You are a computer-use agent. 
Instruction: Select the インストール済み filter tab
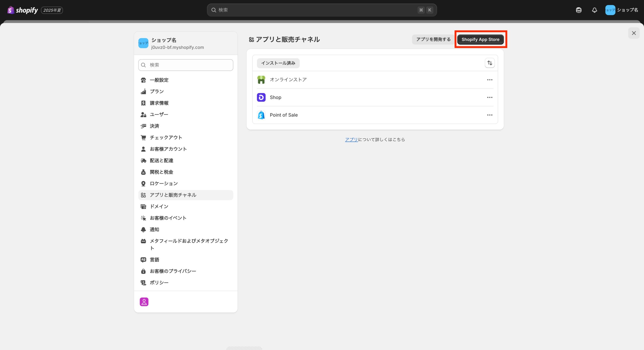click(x=278, y=63)
